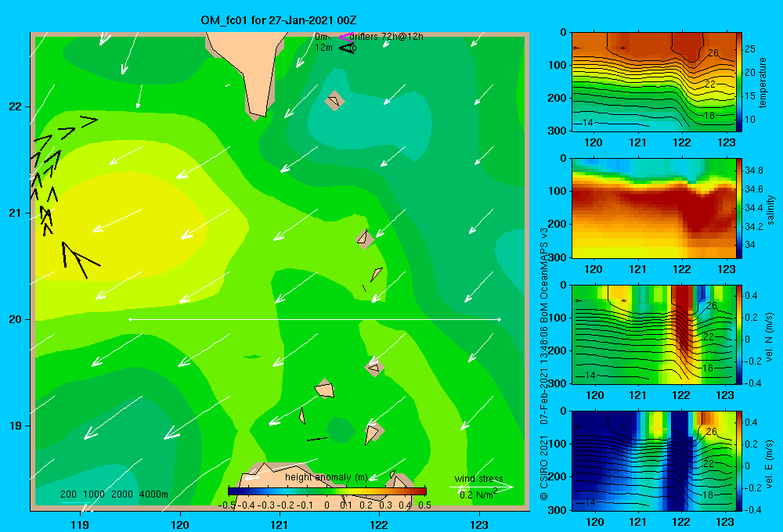Click the temperature color bar
The height and width of the screenshot is (532, 783).
[x=739, y=81]
